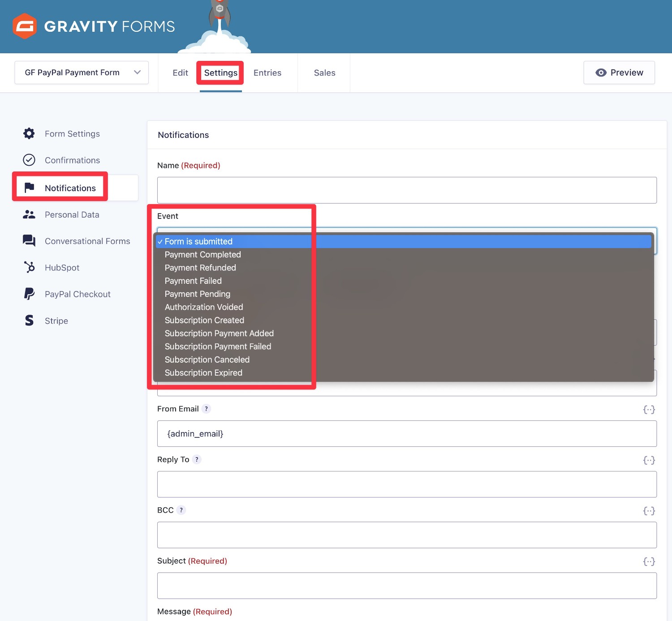This screenshot has width=672, height=621.
Task: Switch to the Settings tab
Action: [x=220, y=73]
